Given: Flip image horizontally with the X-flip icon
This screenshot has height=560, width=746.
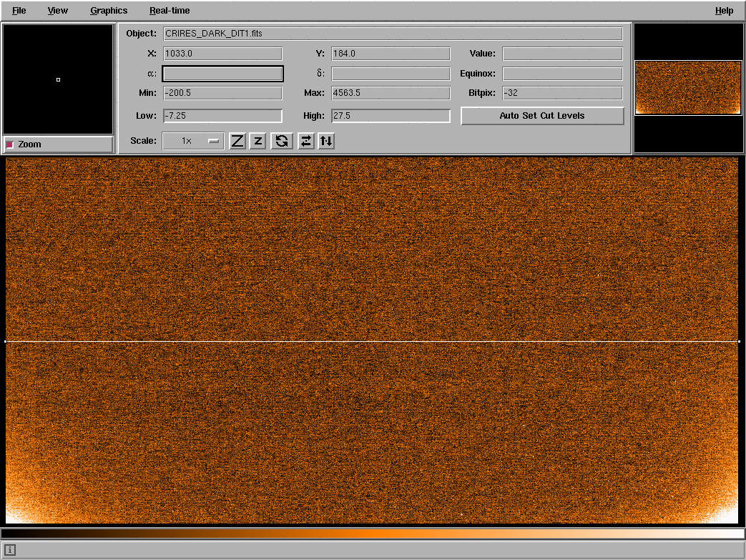Looking at the screenshot, I should [x=306, y=141].
